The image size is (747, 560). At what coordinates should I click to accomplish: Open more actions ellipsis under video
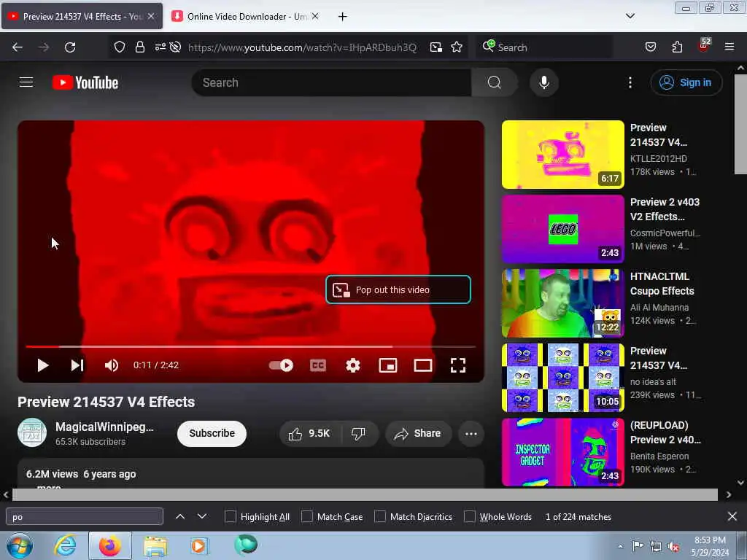tap(471, 433)
